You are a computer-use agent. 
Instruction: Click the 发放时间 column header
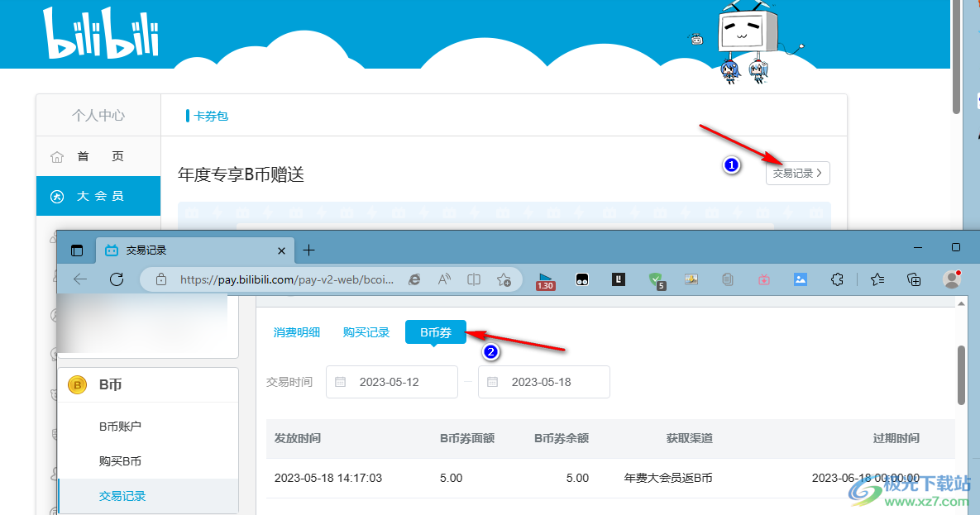(x=298, y=438)
